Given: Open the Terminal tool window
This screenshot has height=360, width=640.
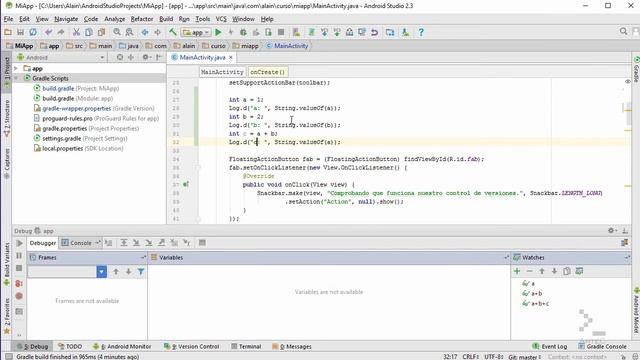Looking at the screenshot, I should tap(246, 347).
